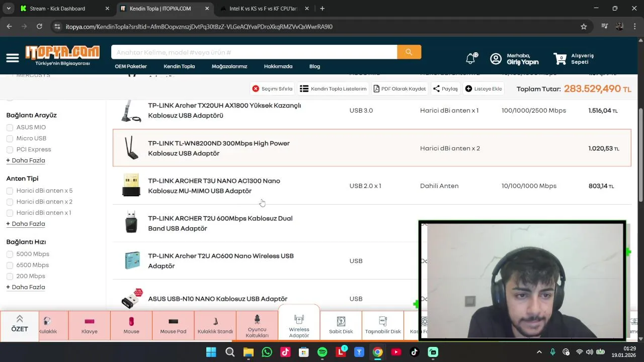Check the PCI Express filter
This screenshot has height=362, width=644.
pos(10,150)
